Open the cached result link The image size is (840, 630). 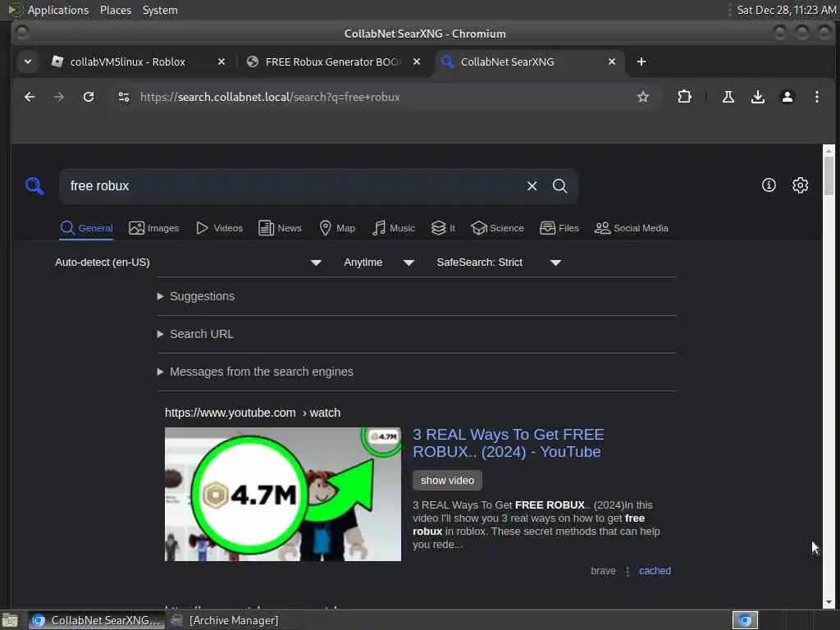655,571
